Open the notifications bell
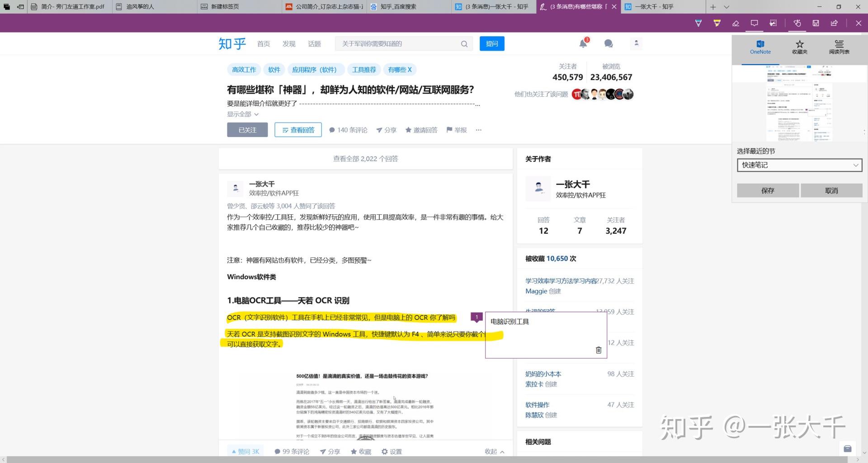The height and width of the screenshot is (463, 868). tap(583, 43)
